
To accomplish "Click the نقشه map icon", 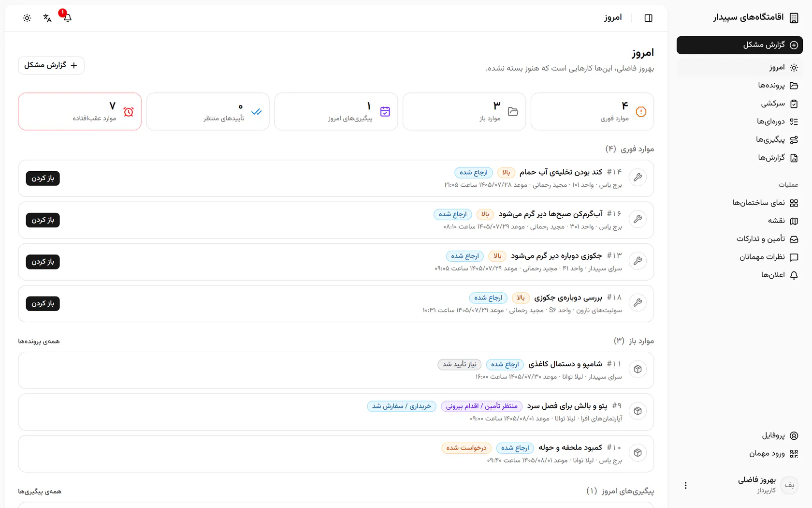I will 794,221.
